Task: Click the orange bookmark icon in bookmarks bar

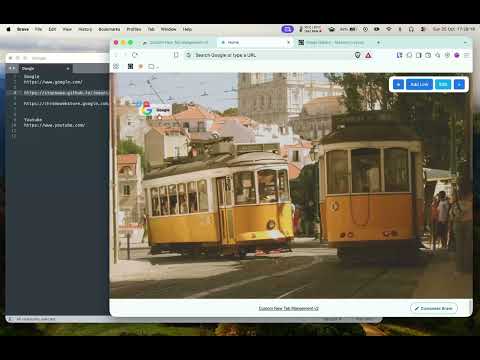Action: [141, 66]
